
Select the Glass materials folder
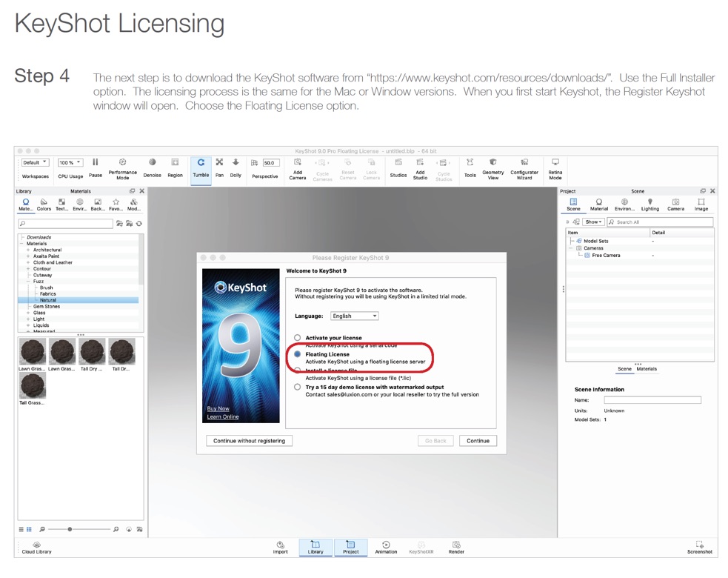tap(39, 313)
